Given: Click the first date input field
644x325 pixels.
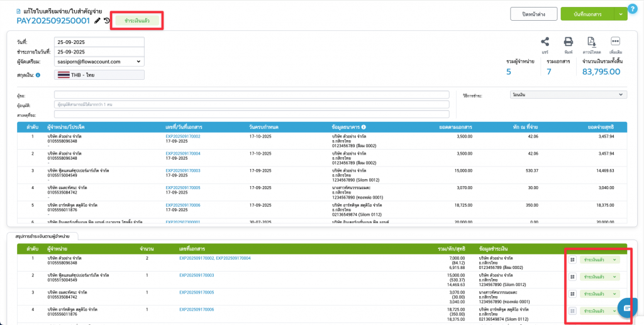Looking at the screenshot, I should (x=99, y=42).
